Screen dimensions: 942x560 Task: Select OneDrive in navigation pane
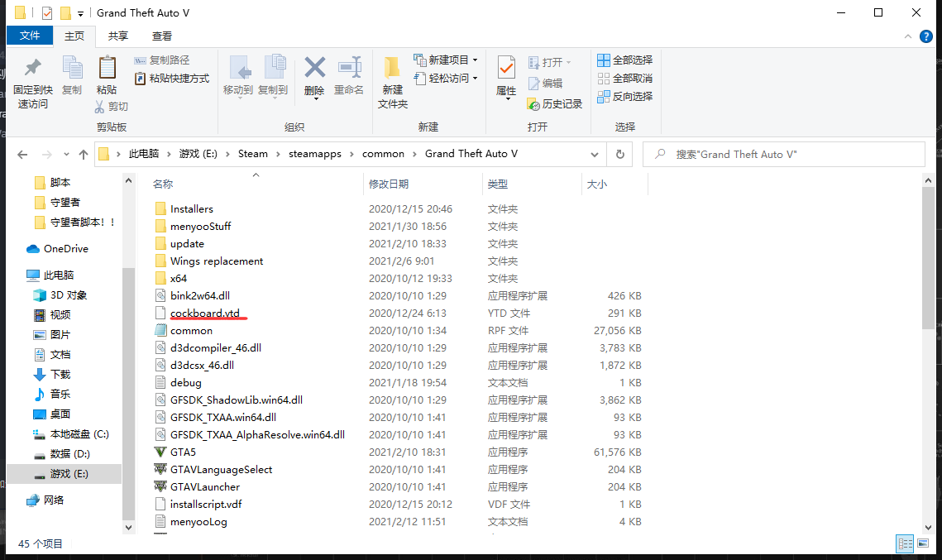click(x=58, y=249)
